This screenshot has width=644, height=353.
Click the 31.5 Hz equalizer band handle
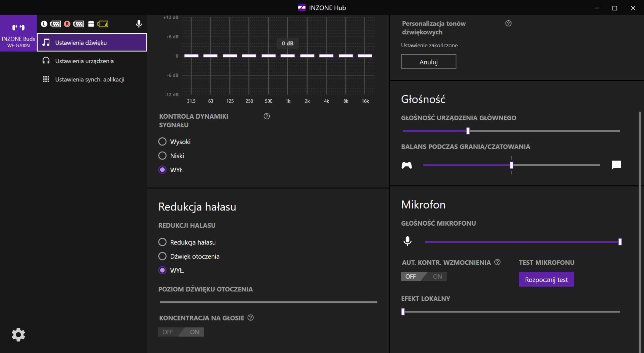tap(191, 56)
